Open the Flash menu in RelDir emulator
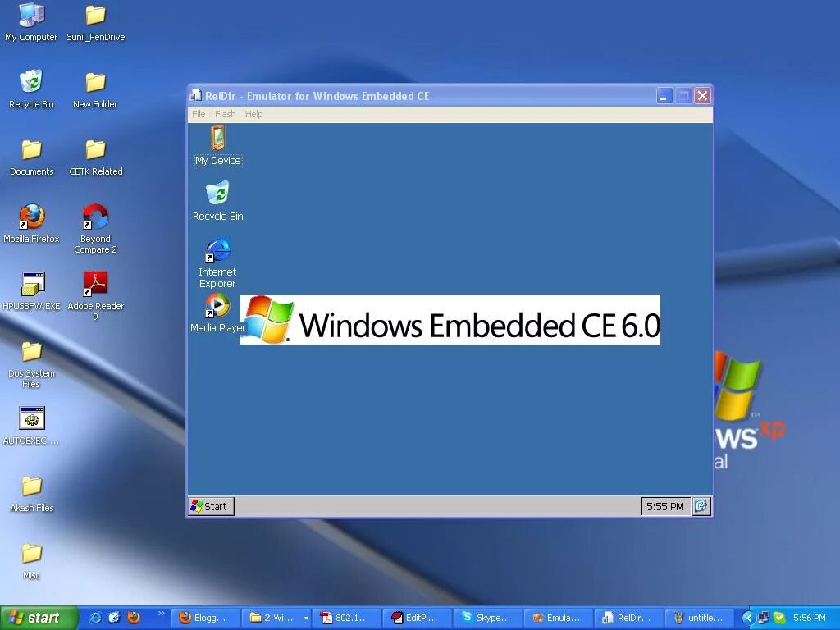 point(225,114)
